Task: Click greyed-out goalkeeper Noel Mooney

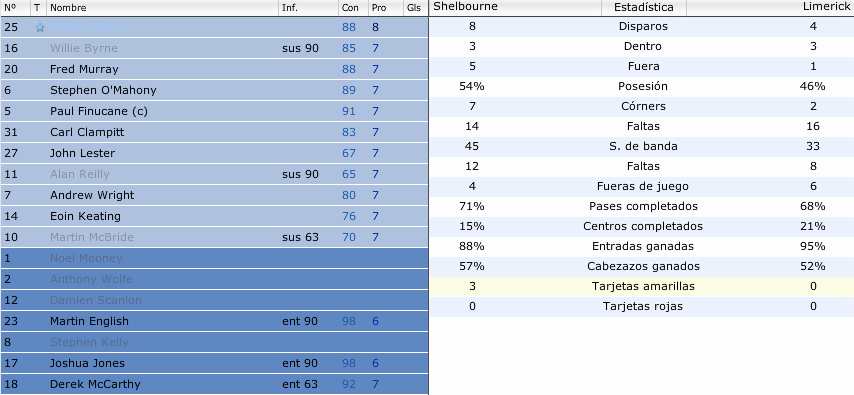Action: [86, 258]
